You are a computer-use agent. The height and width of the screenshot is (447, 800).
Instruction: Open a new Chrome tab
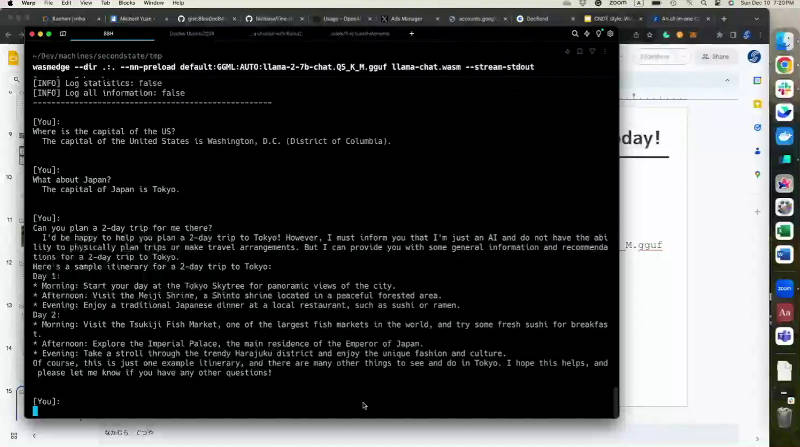point(724,19)
